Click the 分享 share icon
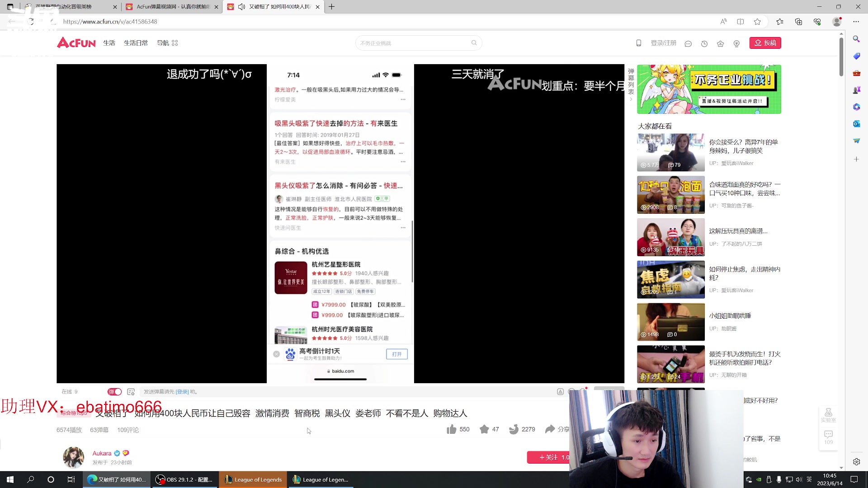Viewport: 868px width, 488px height. pos(550,429)
